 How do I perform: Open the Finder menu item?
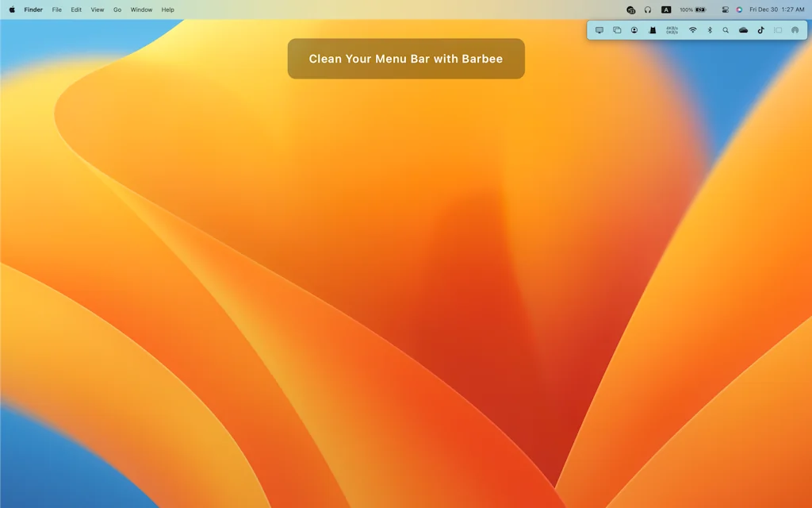(x=33, y=10)
